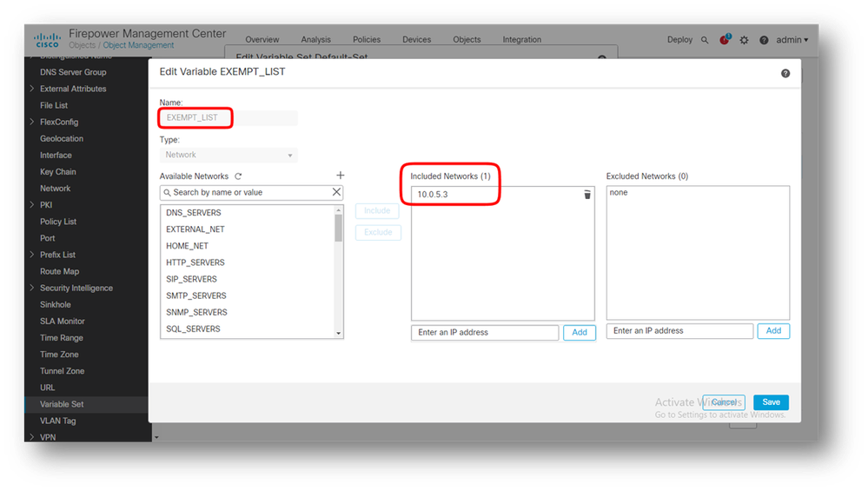This screenshot has width=868, height=491.
Task: Open the search magnifier in top bar
Action: coord(705,40)
